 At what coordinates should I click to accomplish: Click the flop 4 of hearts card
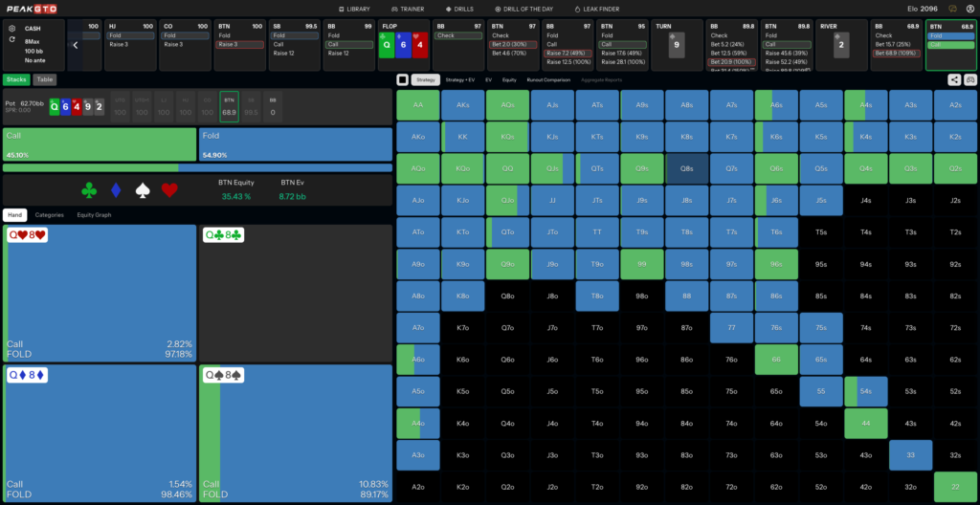coord(420,45)
